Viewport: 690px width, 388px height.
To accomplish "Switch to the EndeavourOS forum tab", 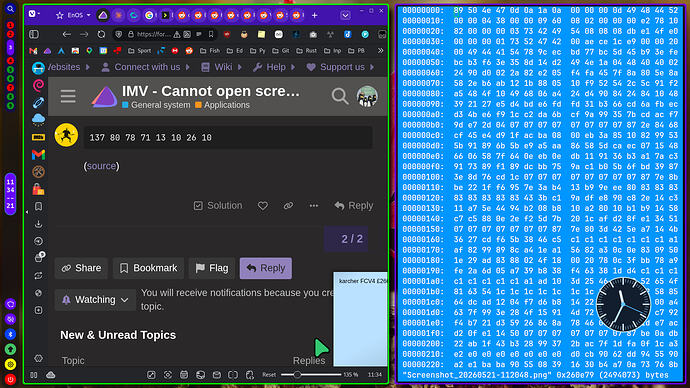I will (103, 15).
